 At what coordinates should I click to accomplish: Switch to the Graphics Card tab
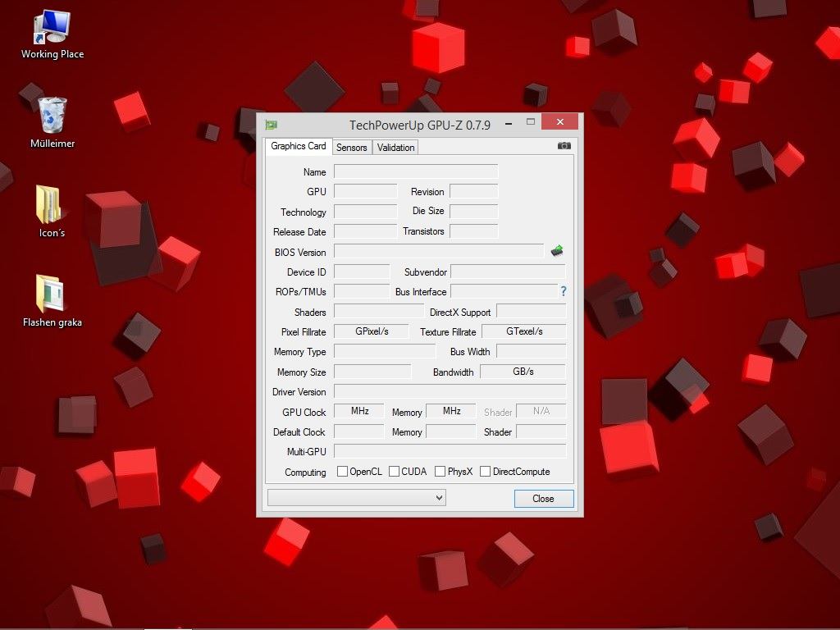click(x=299, y=146)
